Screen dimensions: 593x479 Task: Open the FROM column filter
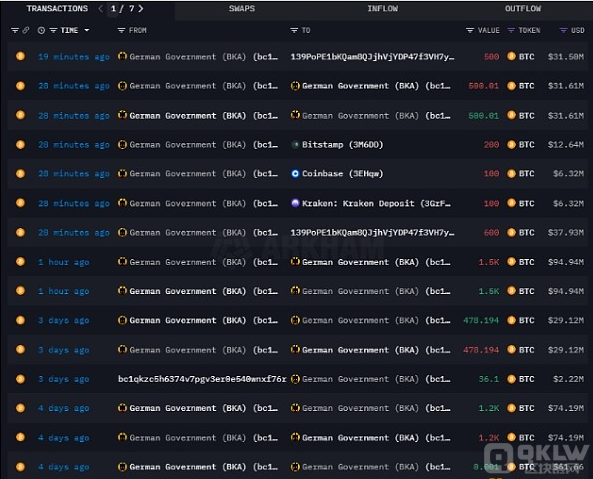pyautogui.click(x=121, y=30)
